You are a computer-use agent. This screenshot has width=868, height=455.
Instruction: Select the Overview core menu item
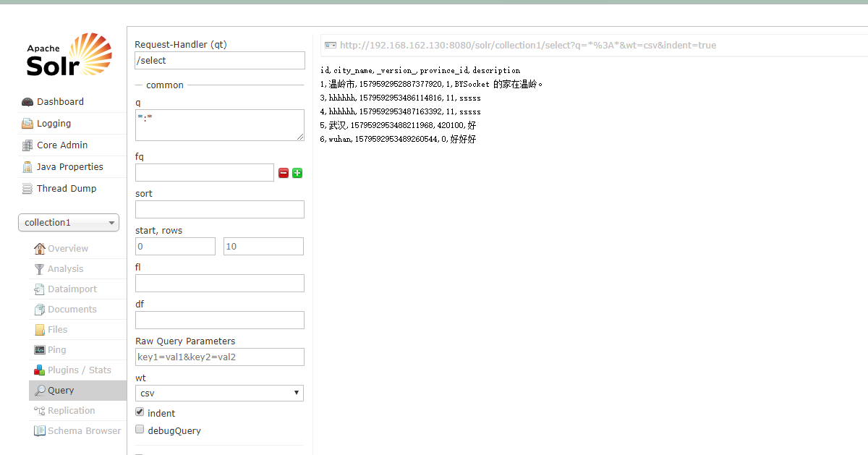click(77, 249)
